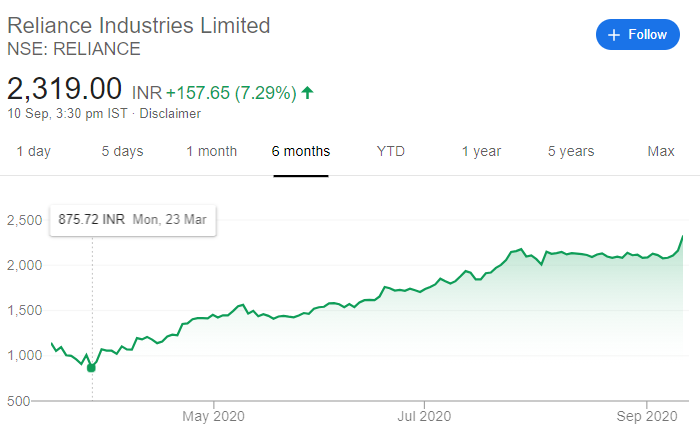Switch to the 5 days range

(122, 151)
